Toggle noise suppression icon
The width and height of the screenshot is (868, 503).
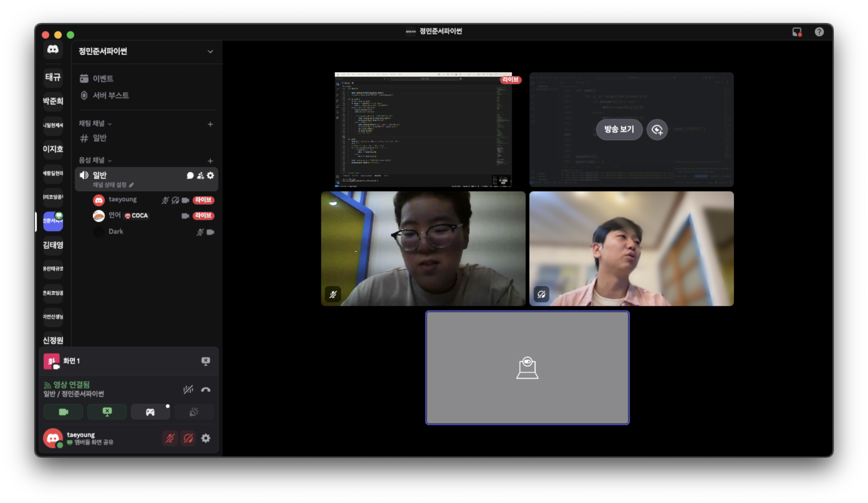click(x=188, y=390)
